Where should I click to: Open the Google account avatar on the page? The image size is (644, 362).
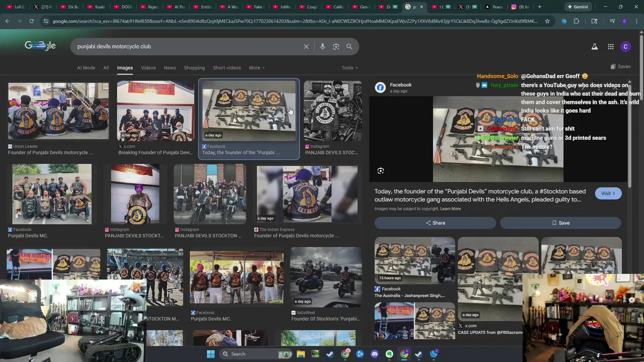pyautogui.click(x=625, y=47)
